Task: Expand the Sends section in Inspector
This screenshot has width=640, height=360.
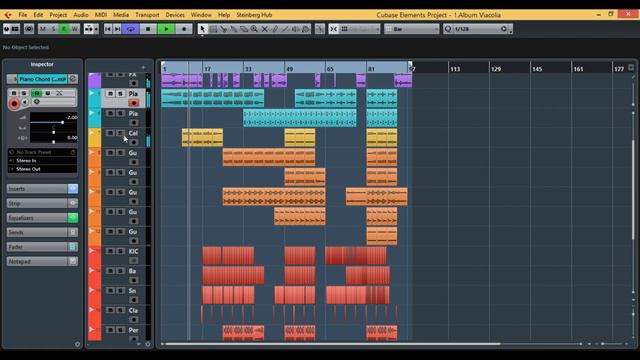Action: [x=37, y=232]
